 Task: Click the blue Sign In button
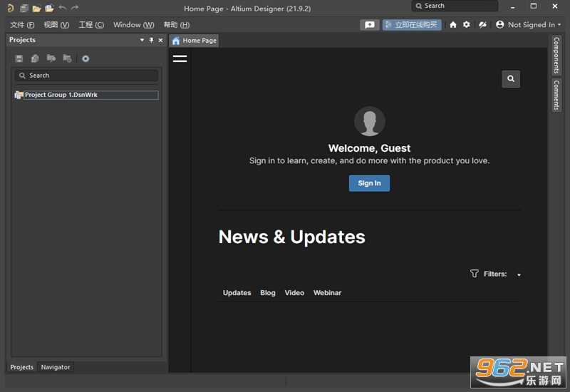coord(369,183)
